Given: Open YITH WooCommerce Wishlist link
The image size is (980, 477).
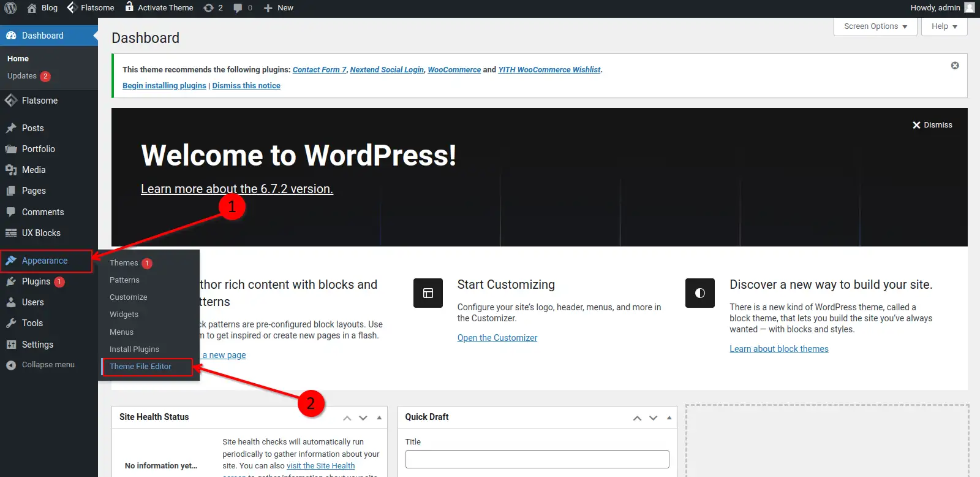Looking at the screenshot, I should tap(549, 70).
